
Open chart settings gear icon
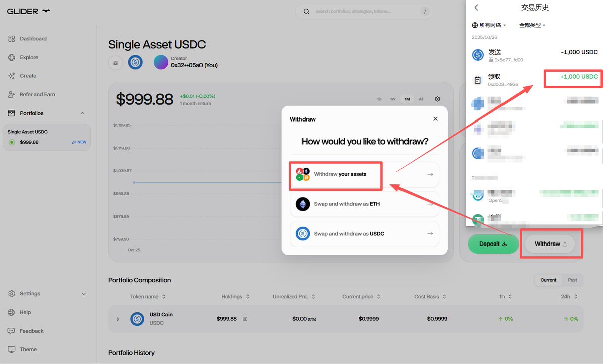click(438, 99)
